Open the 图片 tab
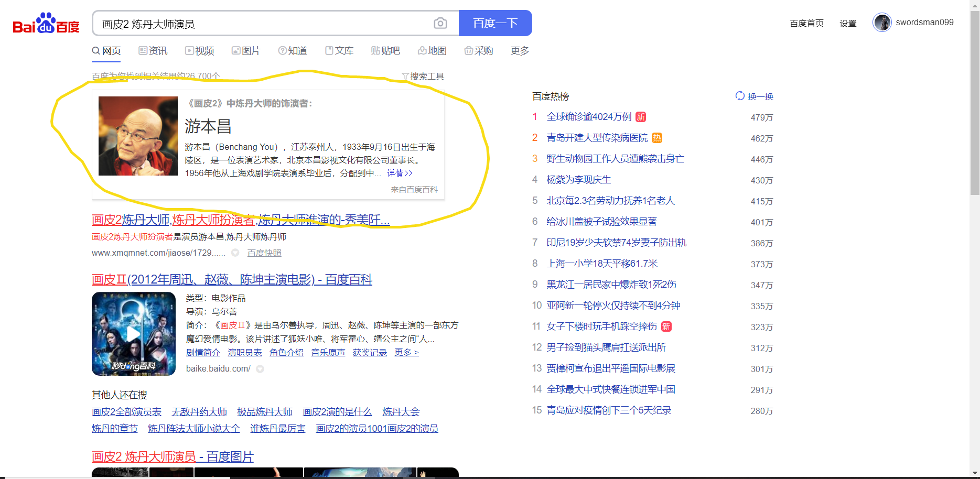980x479 pixels. [x=246, y=51]
